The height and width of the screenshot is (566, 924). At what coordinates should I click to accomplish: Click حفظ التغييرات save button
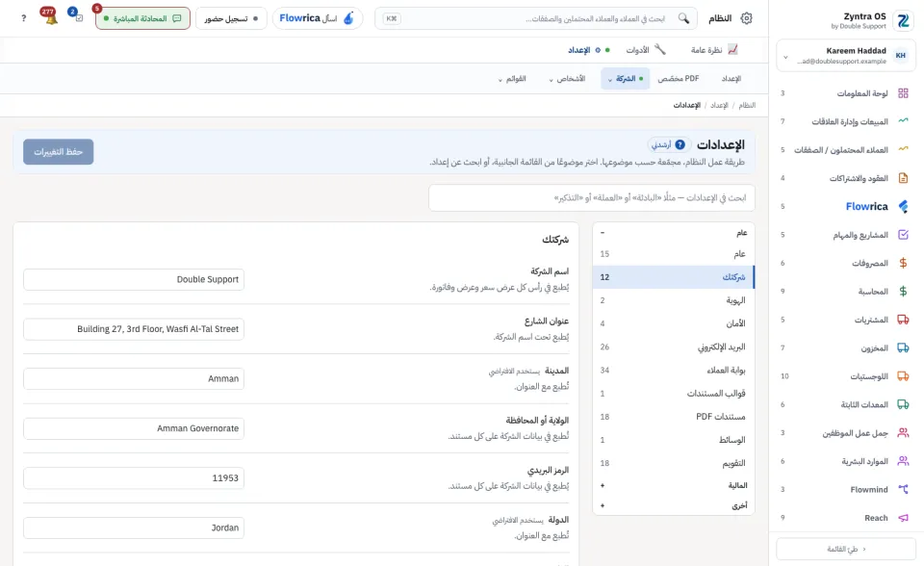pos(59,151)
